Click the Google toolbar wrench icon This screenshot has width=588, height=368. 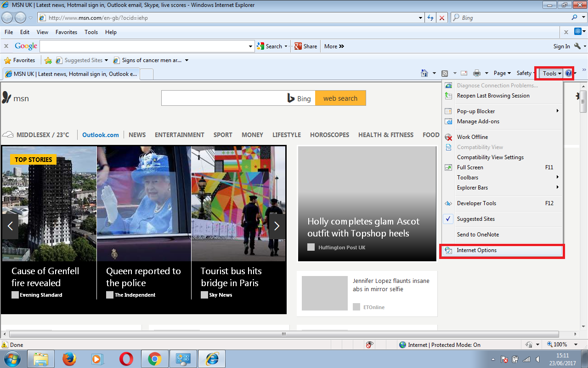[x=578, y=46]
